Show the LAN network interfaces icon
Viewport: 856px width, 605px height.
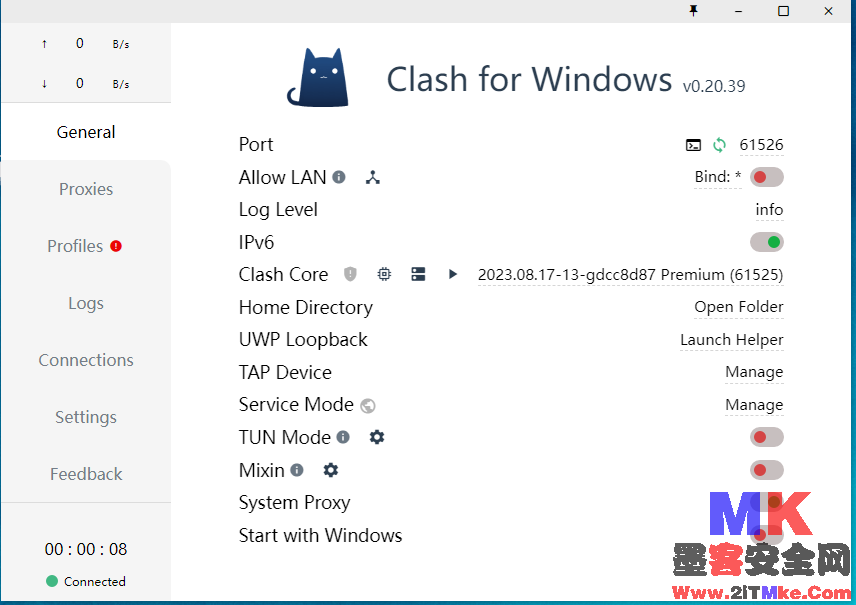pyautogui.click(x=373, y=177)
